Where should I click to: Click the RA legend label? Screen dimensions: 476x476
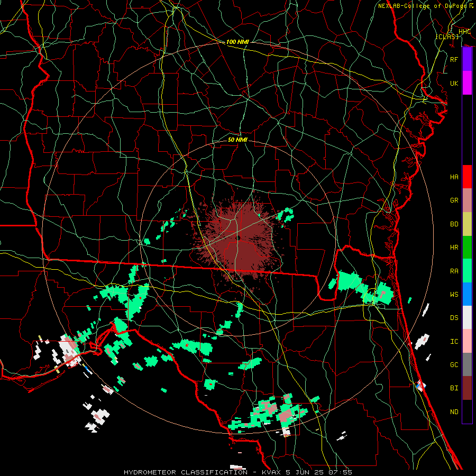pos(454,271)
